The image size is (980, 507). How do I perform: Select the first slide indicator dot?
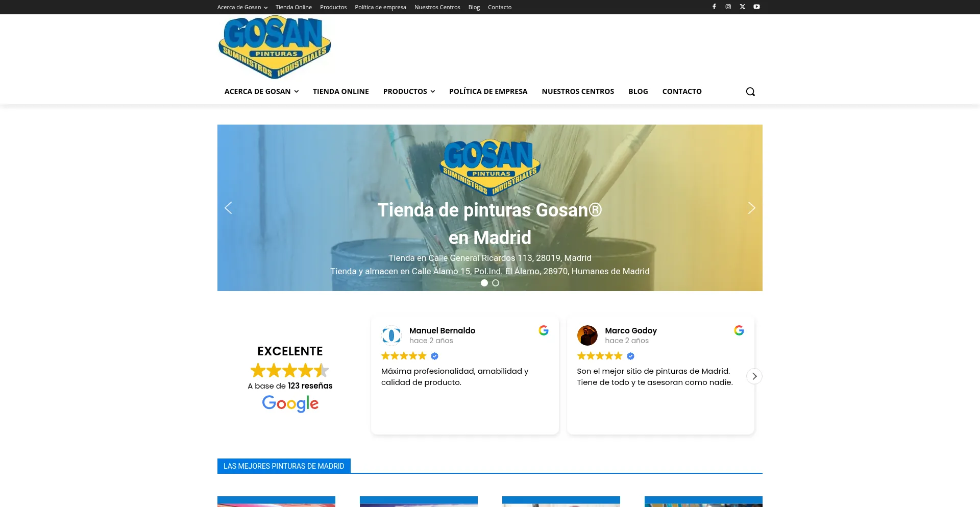[x=484, y=283]
